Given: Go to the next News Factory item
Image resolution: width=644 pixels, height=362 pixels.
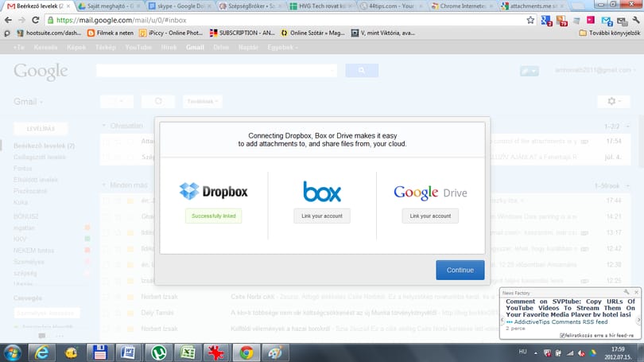Looking at the screenshot, I should tap(638, 321).
